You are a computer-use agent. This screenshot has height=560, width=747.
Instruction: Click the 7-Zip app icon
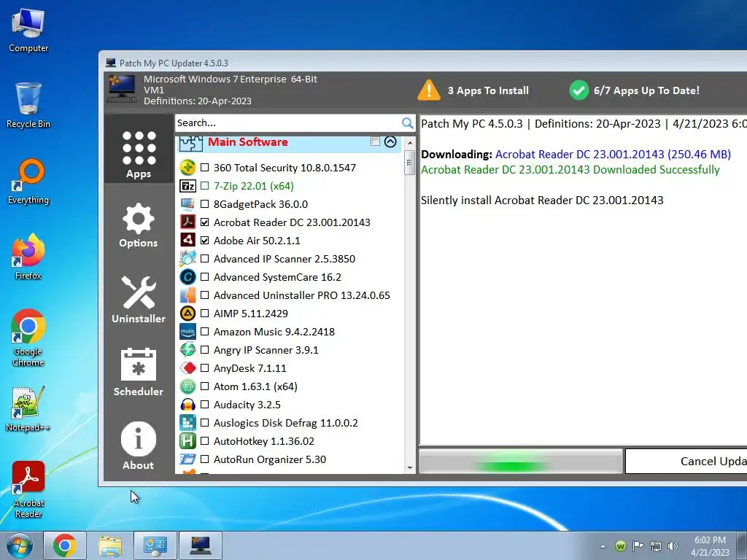(x=187, y=186)
